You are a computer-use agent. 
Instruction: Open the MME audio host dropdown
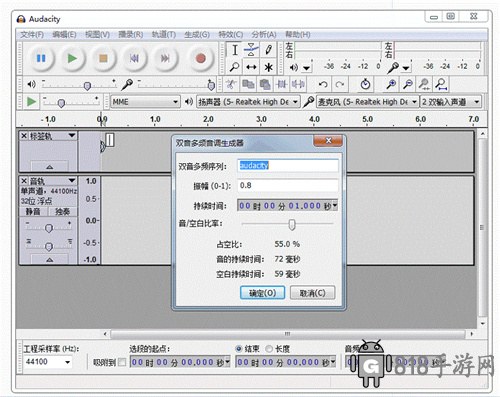coord(145,102)
